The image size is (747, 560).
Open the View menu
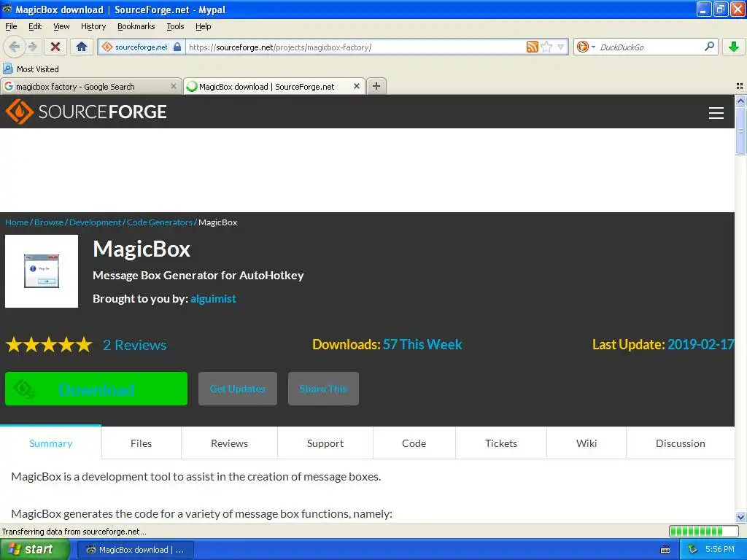point(61,26)
